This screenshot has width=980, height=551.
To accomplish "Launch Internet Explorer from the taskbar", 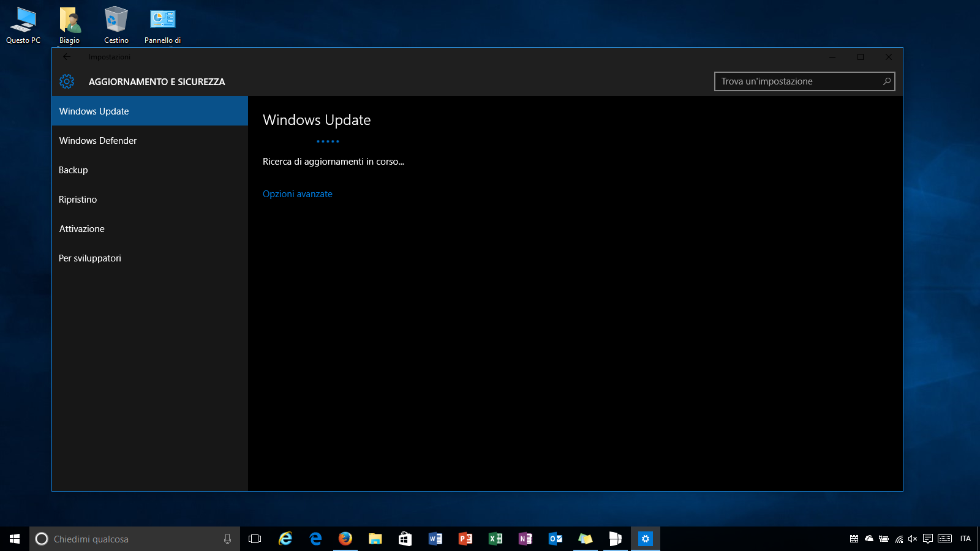I will (x=285, y=539).
